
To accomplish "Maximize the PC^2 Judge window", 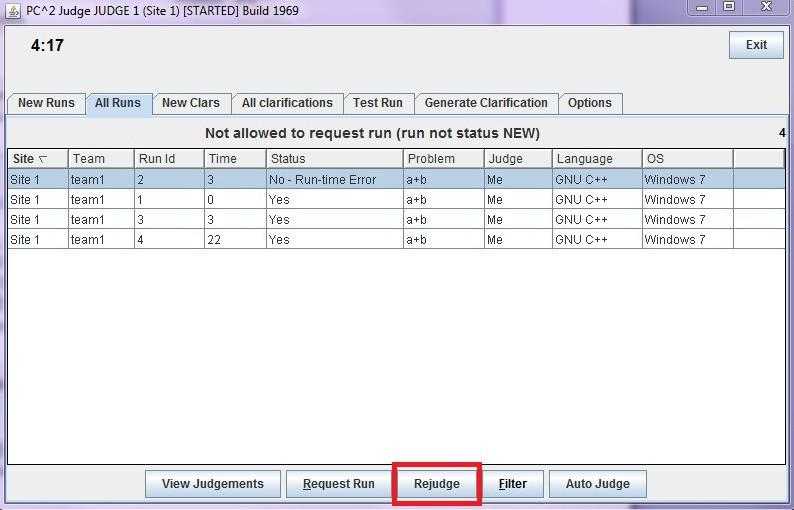I will [x=729, y=7].
